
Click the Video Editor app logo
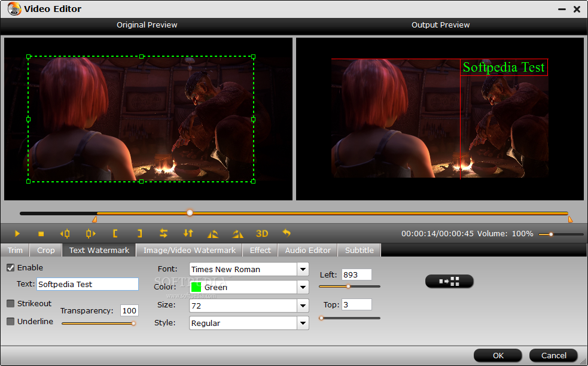14,8
